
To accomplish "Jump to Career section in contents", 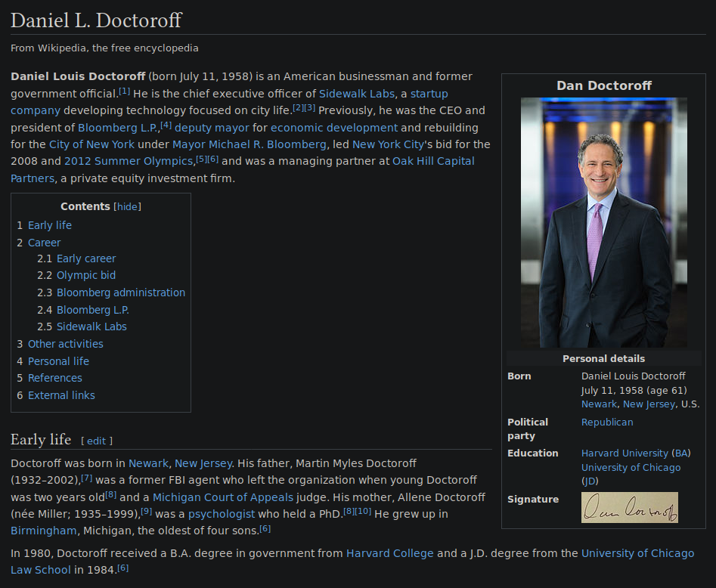I will point(44,243).
